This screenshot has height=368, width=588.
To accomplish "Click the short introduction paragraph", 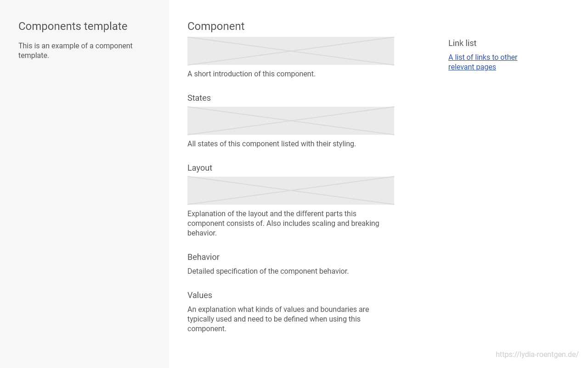I will 251,74.
